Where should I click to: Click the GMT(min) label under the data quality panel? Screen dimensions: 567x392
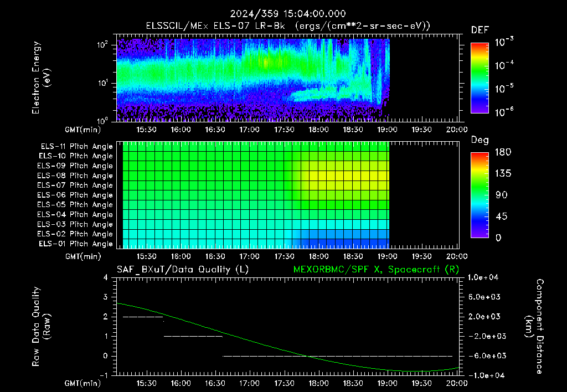point(83,383)
